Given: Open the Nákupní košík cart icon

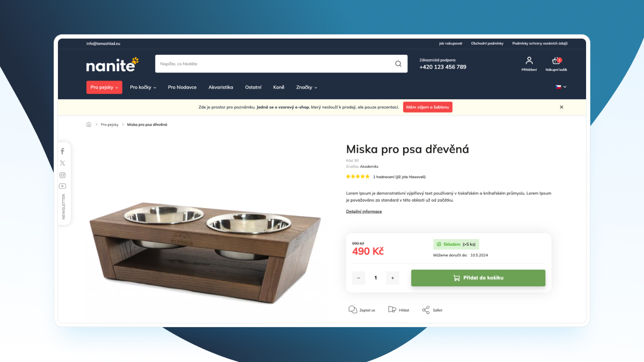Looking at the screenshot, I should pyautogui.click(x=556, y=61).
